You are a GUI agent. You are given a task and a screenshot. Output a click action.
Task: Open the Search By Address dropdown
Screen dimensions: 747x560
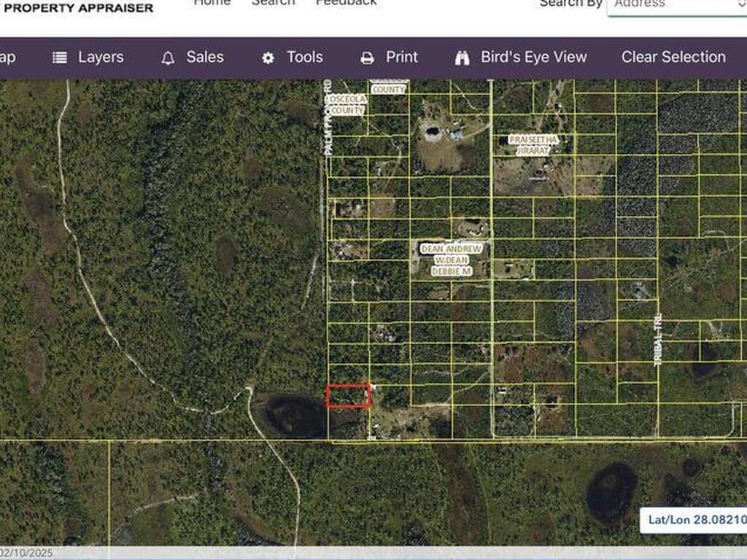click(676, 6)
